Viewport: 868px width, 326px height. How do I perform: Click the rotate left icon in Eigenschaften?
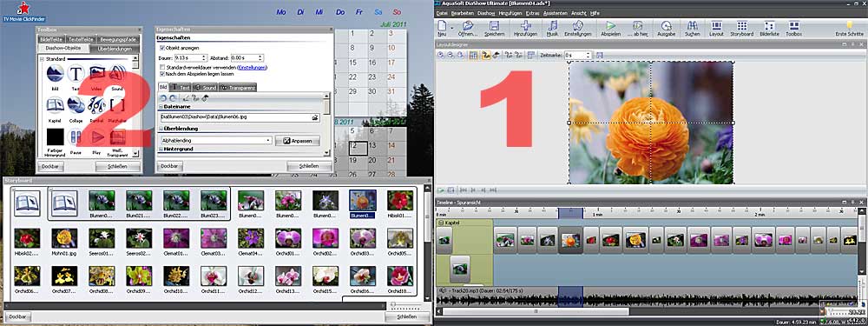point(162,98)
